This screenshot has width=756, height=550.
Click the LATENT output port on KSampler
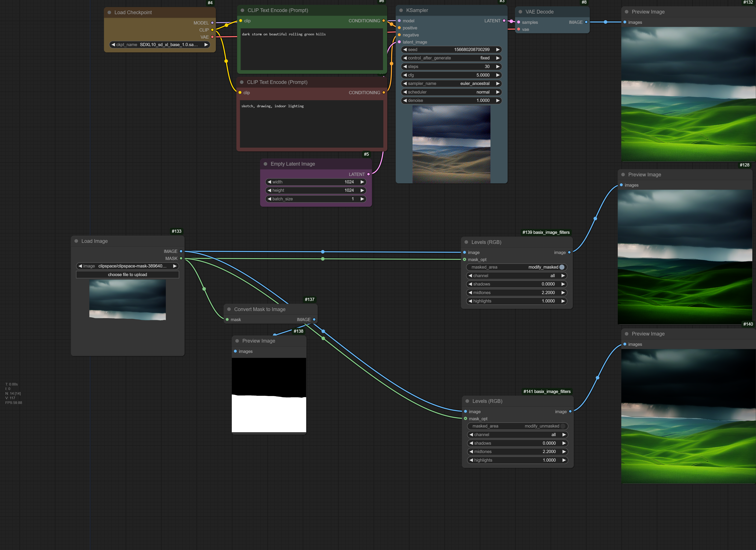[x=504, y=21]
